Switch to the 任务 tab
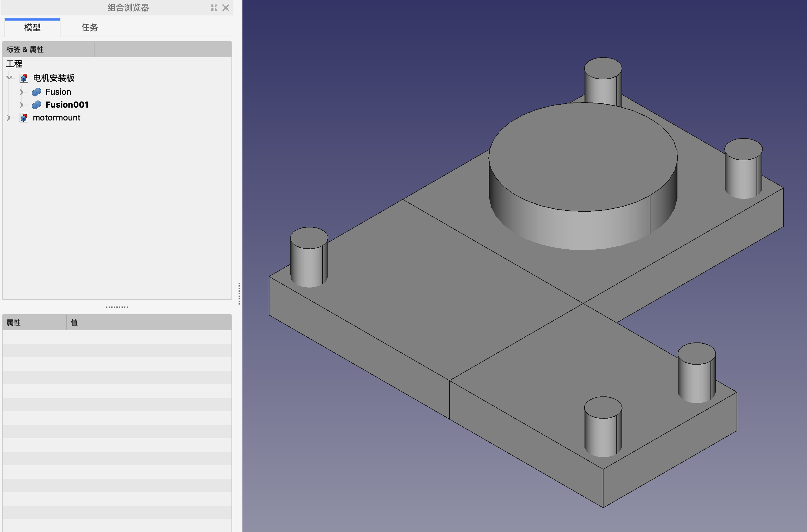Image resolution: width=807 pixels, height=532 pixels. tap(89, 28)
